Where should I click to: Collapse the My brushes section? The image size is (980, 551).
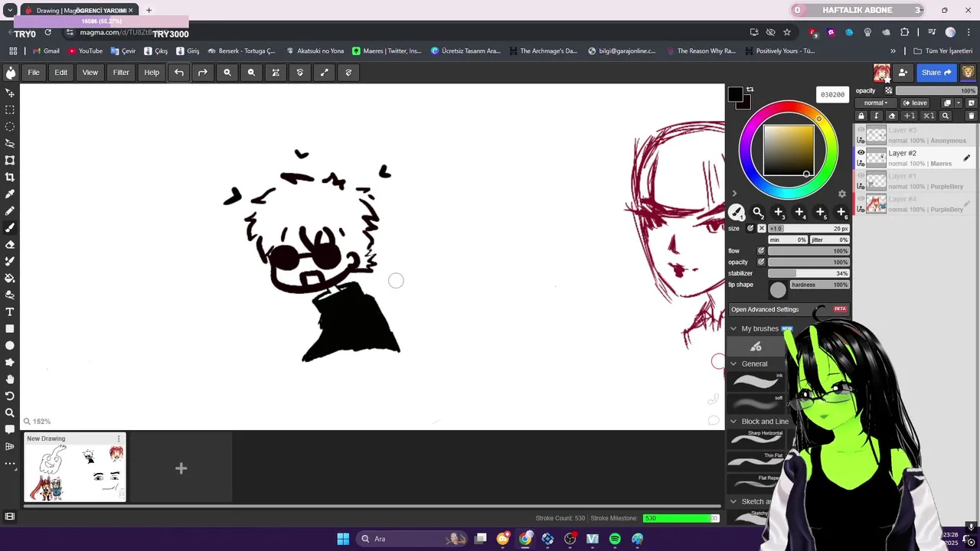[x=733, y=328]
